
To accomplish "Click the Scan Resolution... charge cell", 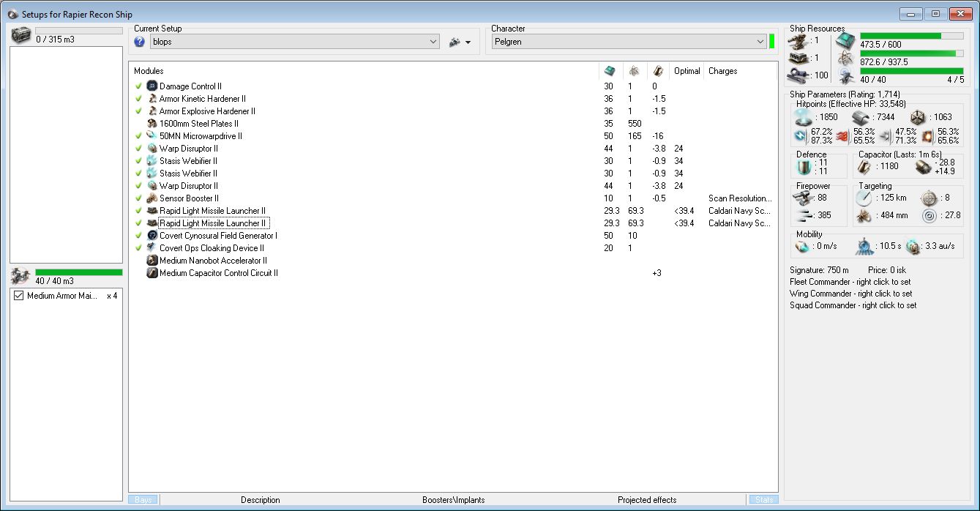I will pyautogui.click(x=740, y=198).
